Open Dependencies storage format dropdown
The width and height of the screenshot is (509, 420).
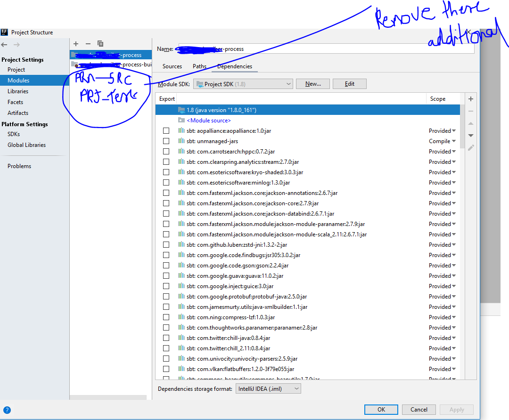click(268, 388)
